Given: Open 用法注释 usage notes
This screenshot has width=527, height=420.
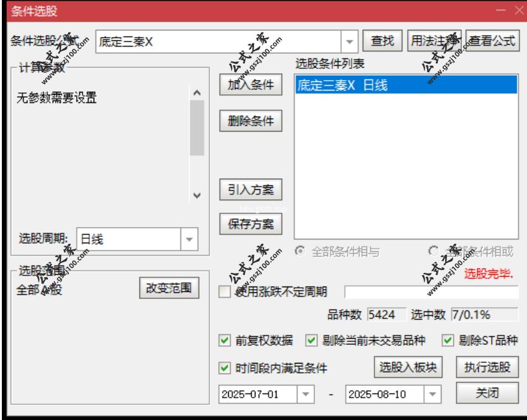Looking at the screenshot, I should tap(434, 41).
